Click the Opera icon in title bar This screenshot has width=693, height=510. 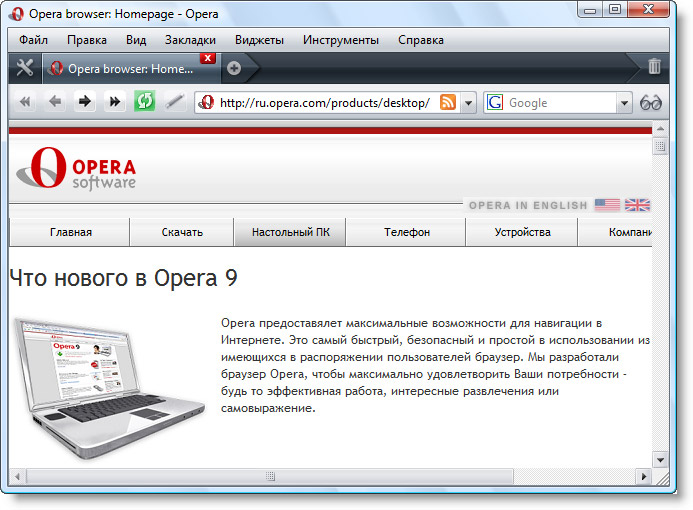[17, 14]
